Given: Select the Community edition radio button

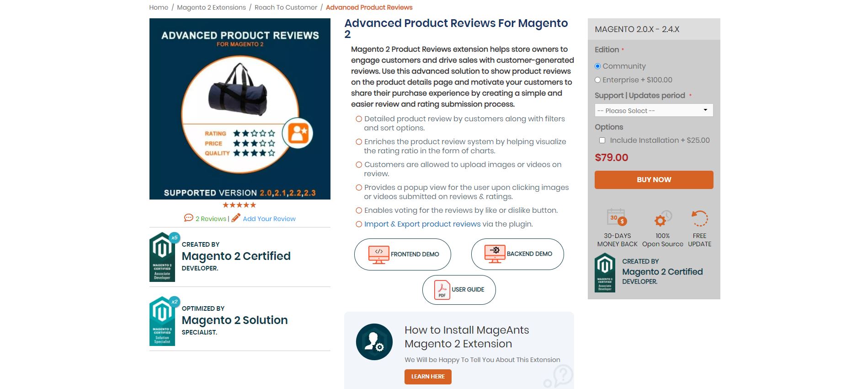Looking at the screenshot, I should pos(597,66).
